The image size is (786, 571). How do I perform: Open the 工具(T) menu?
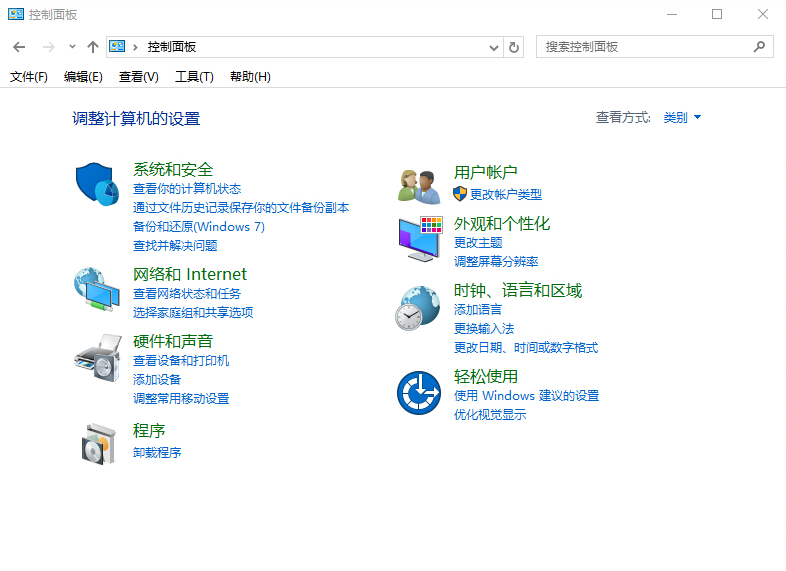click(194, 77)
